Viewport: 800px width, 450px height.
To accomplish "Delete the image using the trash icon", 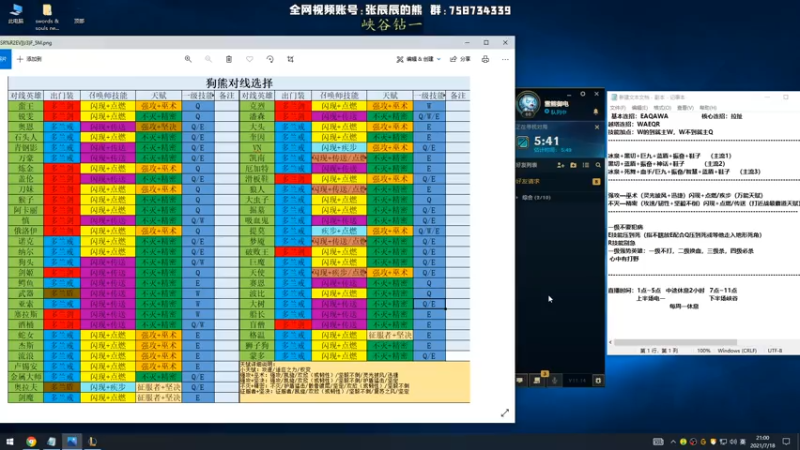I will coord(229,59).
